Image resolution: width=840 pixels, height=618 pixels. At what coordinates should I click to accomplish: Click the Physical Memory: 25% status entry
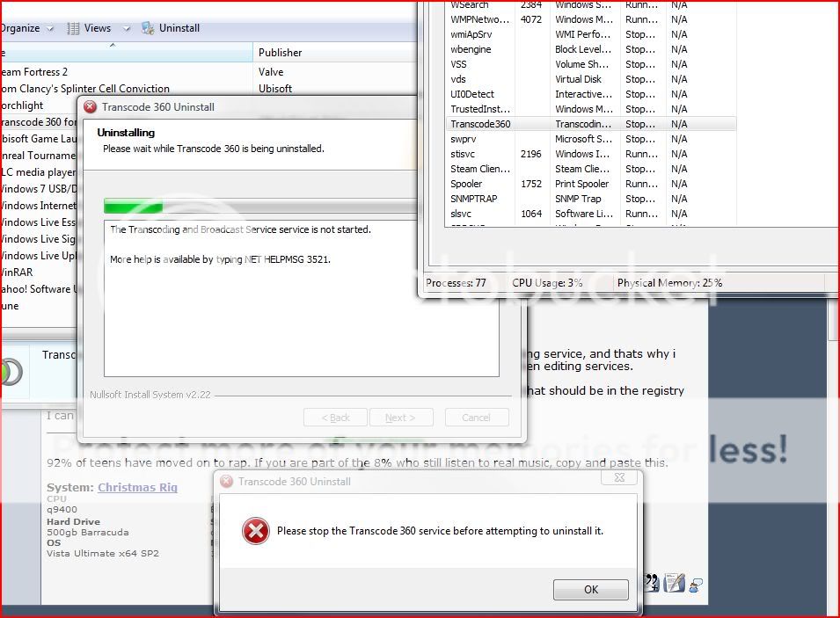pos(669,283)
